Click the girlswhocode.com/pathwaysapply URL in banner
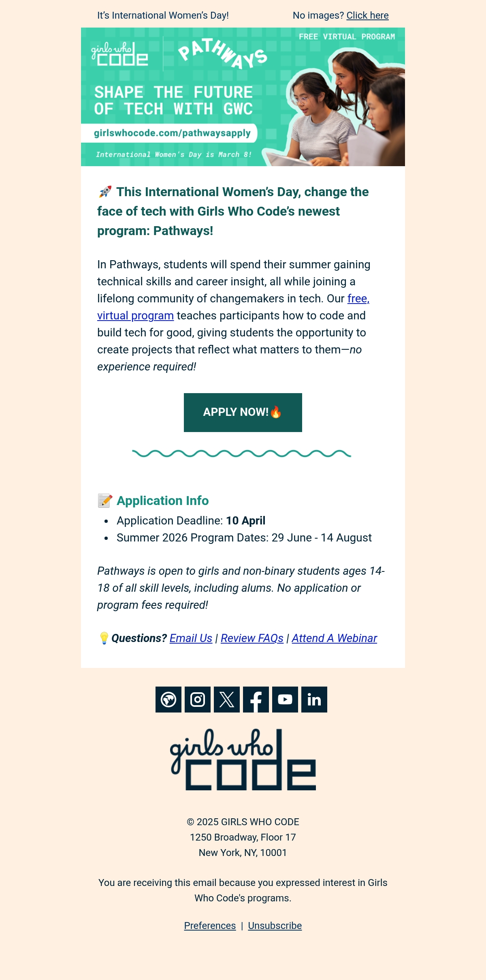This screenshot has height=980, width=486. point(172,133)
